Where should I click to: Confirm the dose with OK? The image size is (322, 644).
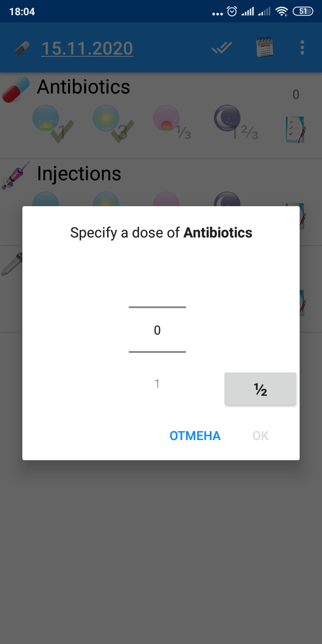click(260, 436)
